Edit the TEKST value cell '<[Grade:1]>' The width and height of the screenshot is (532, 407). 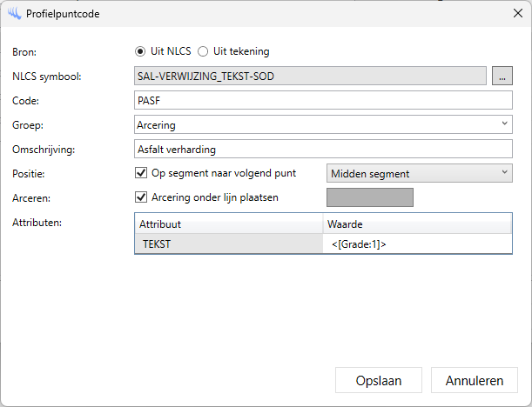416,244
